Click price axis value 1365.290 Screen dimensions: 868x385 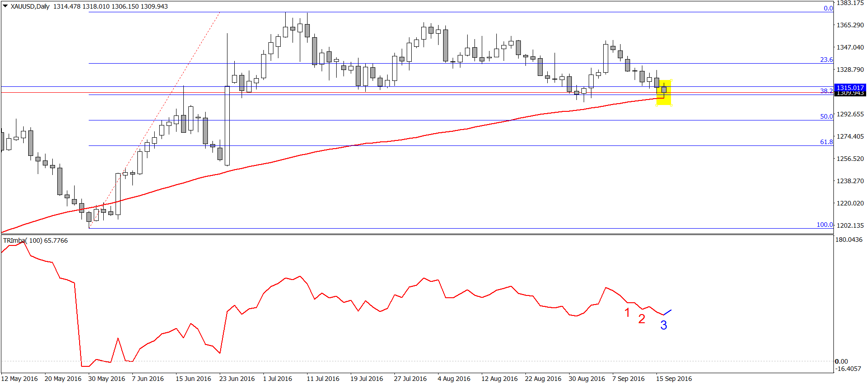[x=850, y=25]
